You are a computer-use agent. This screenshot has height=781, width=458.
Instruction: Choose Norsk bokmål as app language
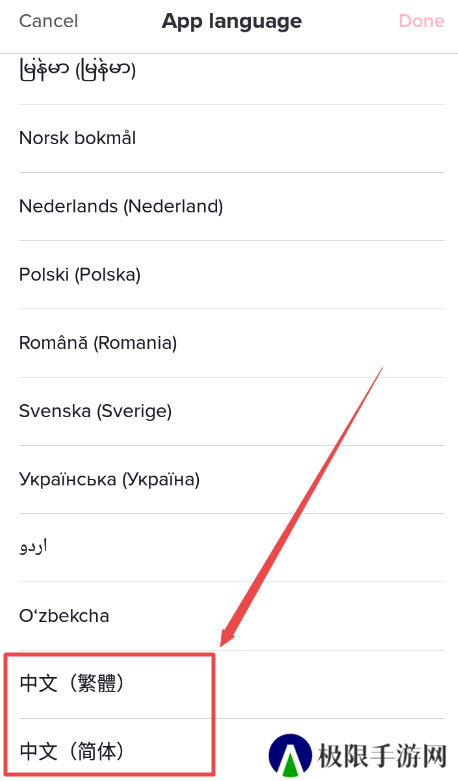[231, 138]
